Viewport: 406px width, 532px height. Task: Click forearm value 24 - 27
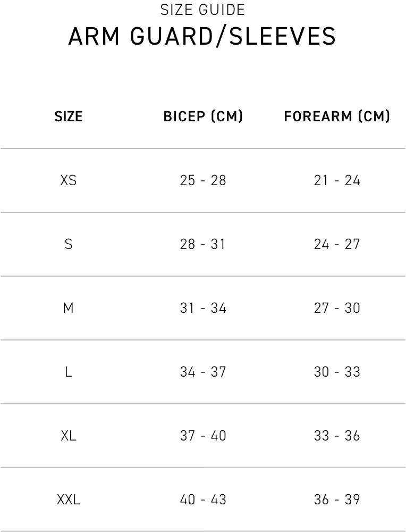[x=337, y=244]
